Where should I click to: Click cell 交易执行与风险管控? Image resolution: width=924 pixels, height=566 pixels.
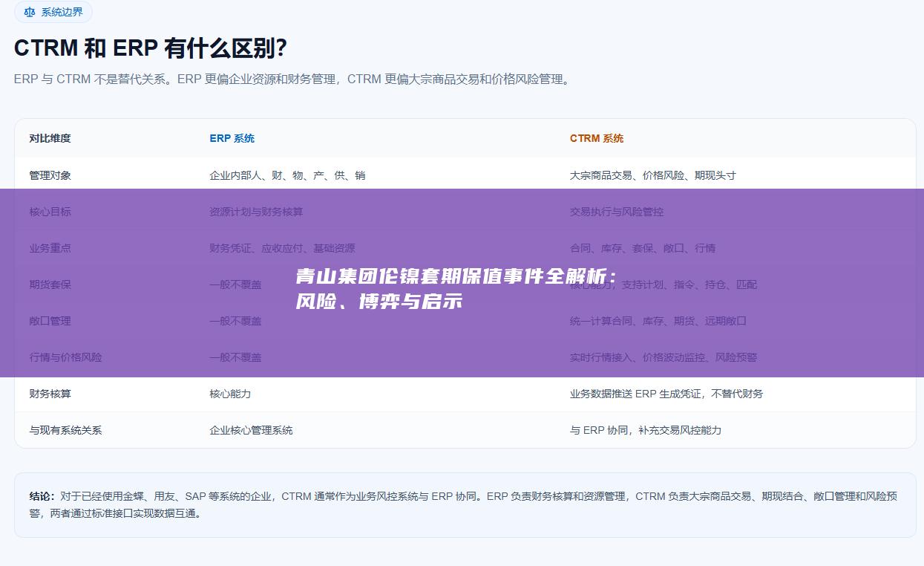point(617,212)
